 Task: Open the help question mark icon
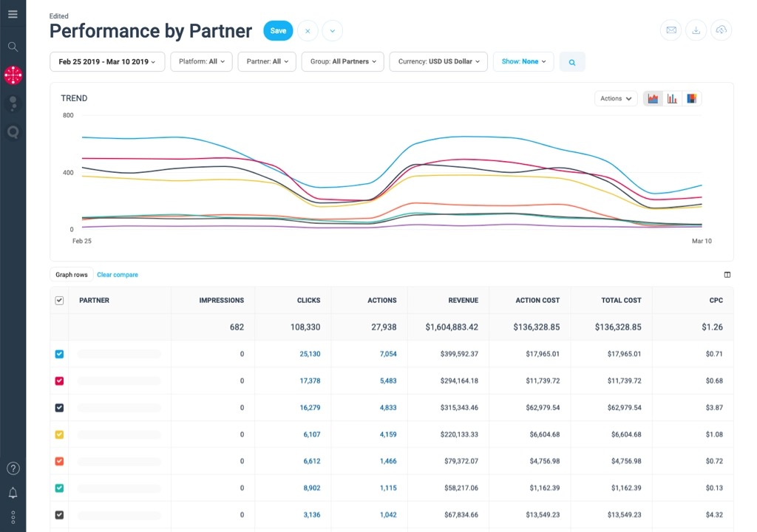pyautogui.click(x=13, y=468)
